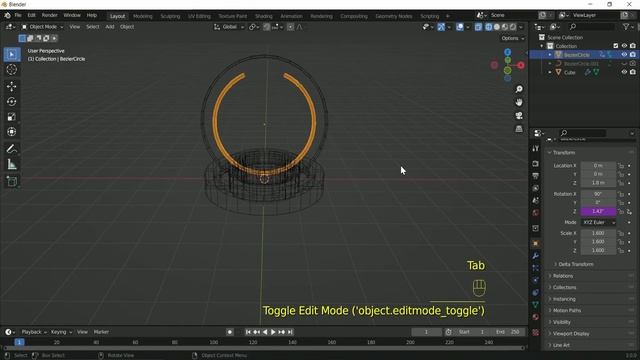
Task: Choose the Rotate tool
Action: pyautogui.click(x=12, y=102)
